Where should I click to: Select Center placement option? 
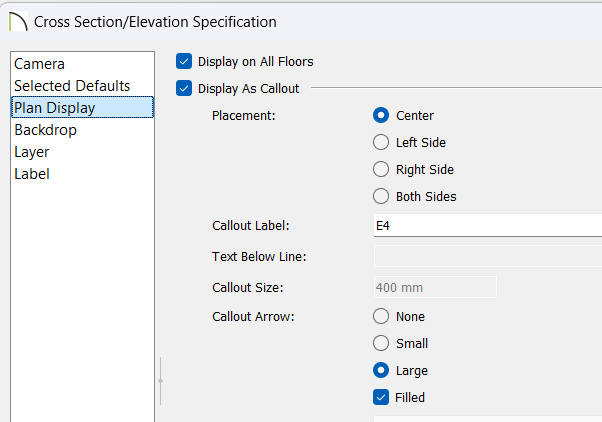(x=381, y=115)
